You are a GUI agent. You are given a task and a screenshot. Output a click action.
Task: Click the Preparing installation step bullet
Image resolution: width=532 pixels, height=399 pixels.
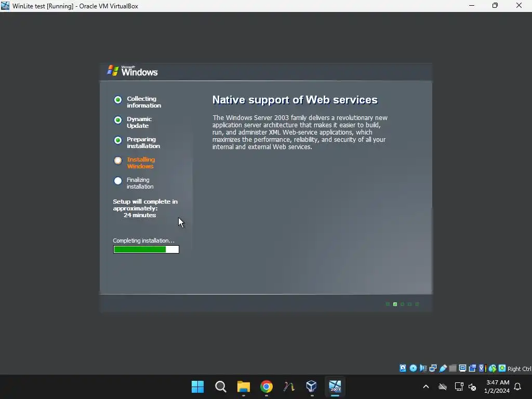(118, 140)
